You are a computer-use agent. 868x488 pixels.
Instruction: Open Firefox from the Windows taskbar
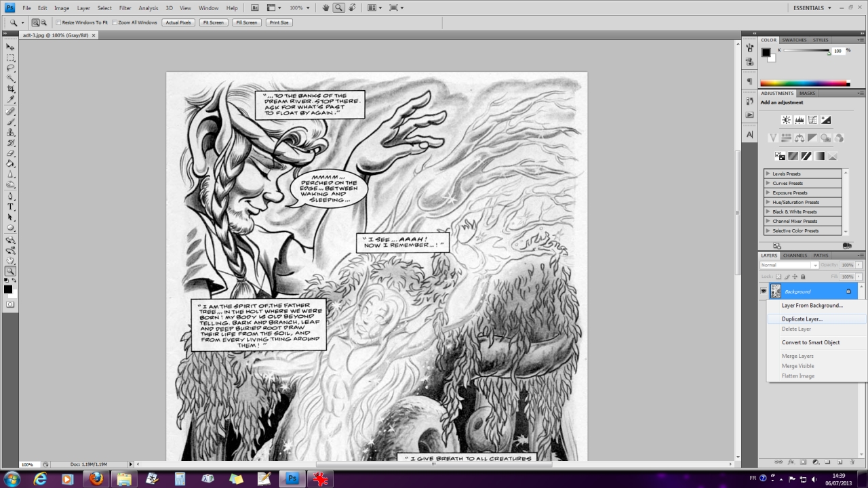tap(96, 479)
